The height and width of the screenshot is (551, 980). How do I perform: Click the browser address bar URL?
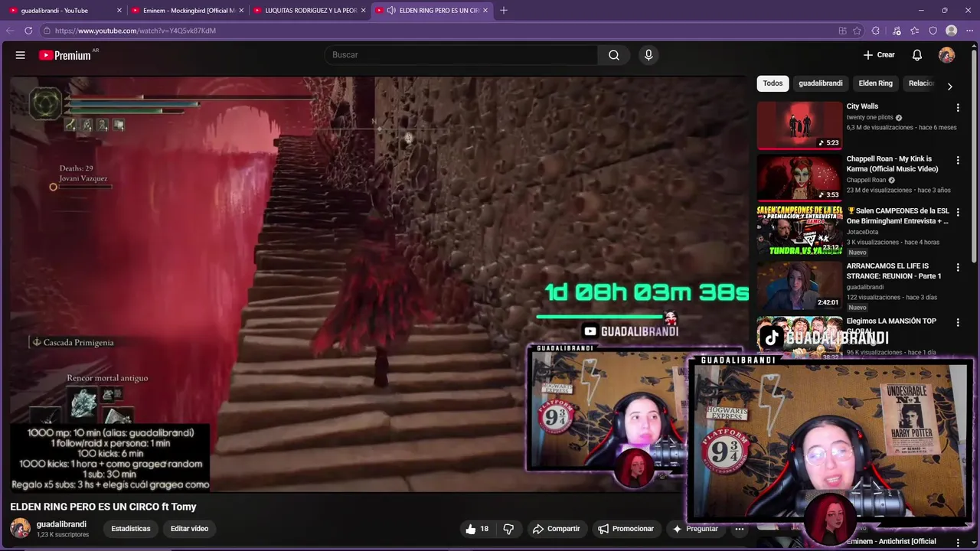(x=136, y=31)
